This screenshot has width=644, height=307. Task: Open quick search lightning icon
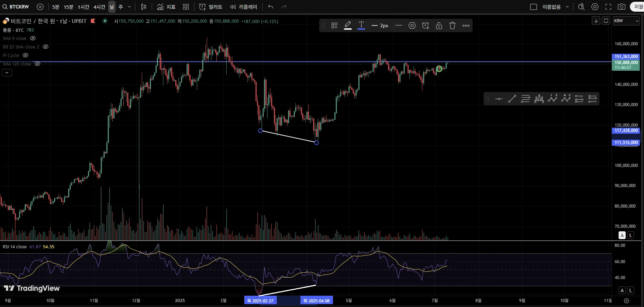(581, 7)
